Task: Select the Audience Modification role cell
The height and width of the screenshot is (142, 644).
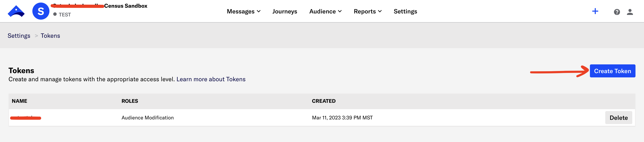Action: coord(148,118)
